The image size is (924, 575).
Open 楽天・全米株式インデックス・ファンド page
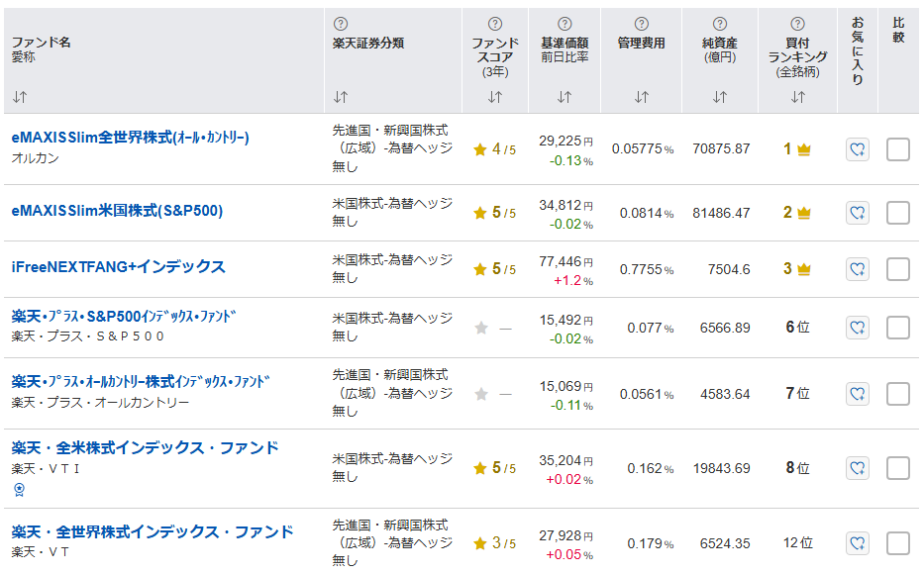pos(145,447)
